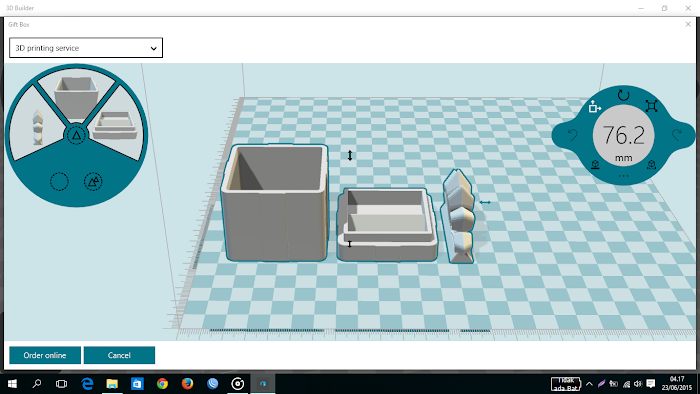Edit the 76.2 mm dimension value
The width and height of the screenshot is (700, 394).
pyautogui.click(x=623, y=136)
